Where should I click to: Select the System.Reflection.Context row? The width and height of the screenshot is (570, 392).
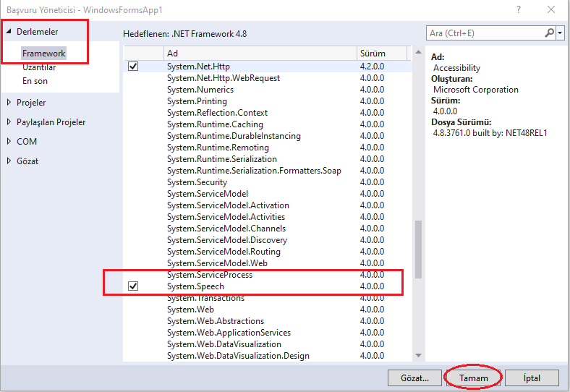pos(267,113)
